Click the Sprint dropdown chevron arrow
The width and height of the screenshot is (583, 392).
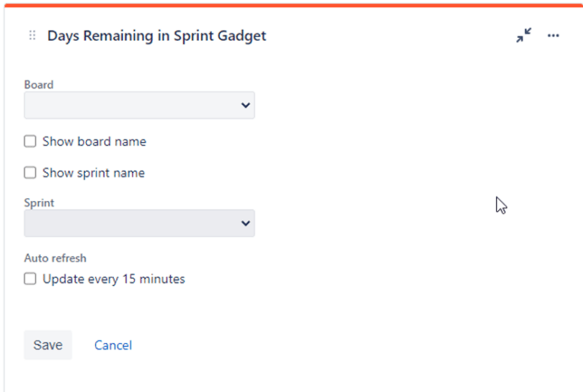tap(245, 223)
